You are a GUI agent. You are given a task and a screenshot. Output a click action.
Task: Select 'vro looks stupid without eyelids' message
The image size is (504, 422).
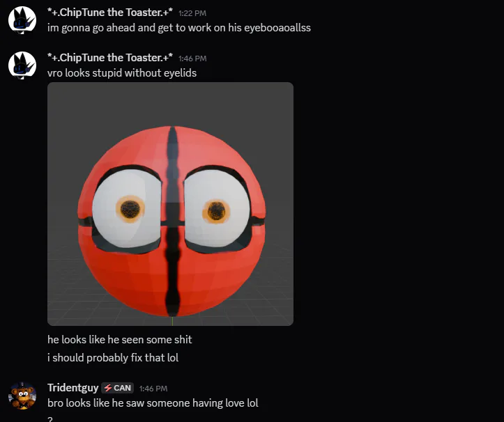(x=122, y=73)
